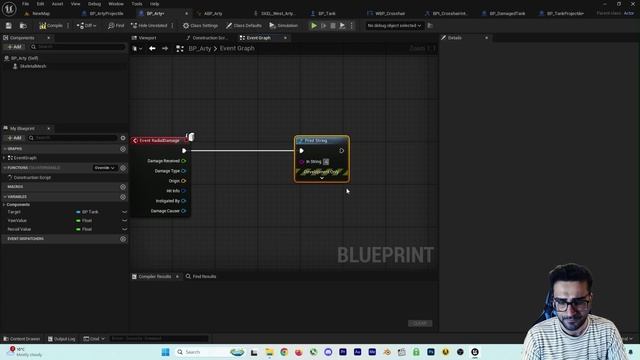Switch to the BP_ArtyProjectile tab

106,13
